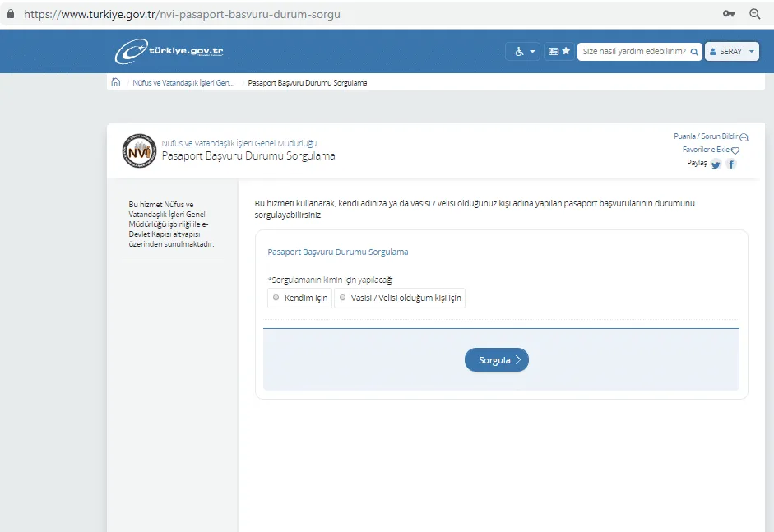Open the favorites card-and-star shortcut
This screenshot has height=532, width=774.
pos(558,51)
